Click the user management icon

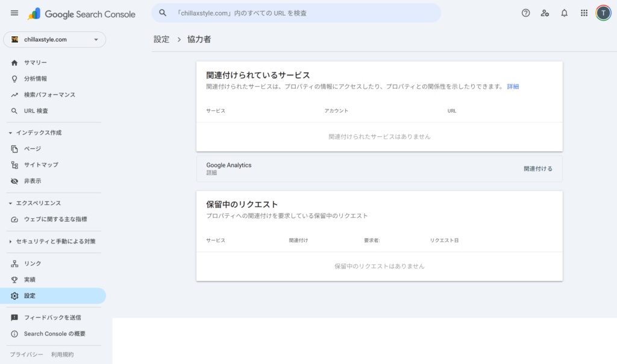545,13
